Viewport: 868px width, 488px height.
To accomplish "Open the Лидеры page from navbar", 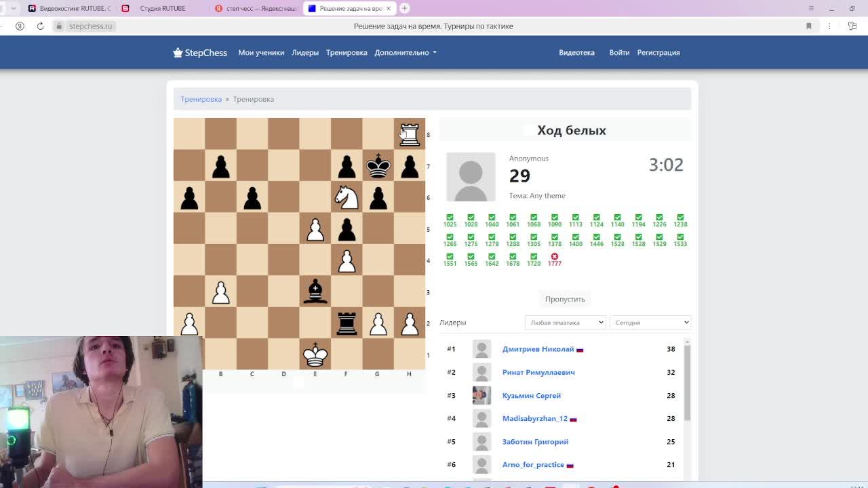I will pyautogui.click(x=305, y=52).
